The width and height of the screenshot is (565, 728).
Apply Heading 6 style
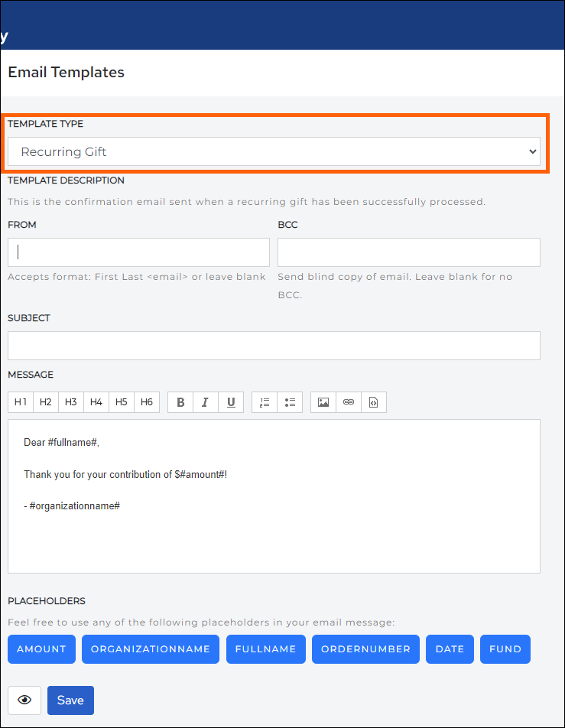tap(146, 401)
